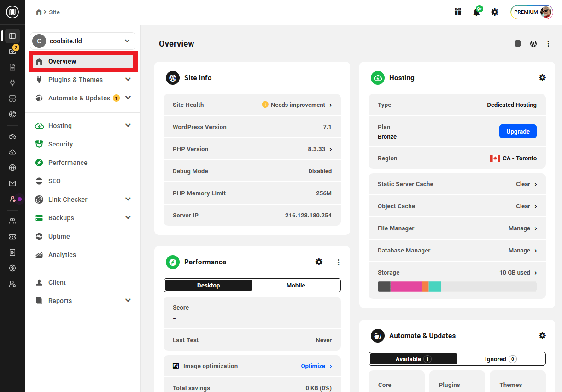Open the PREMIUM profile avatar menu
Image resolution: width=562 pixels, height=392 pixels.
532,12
